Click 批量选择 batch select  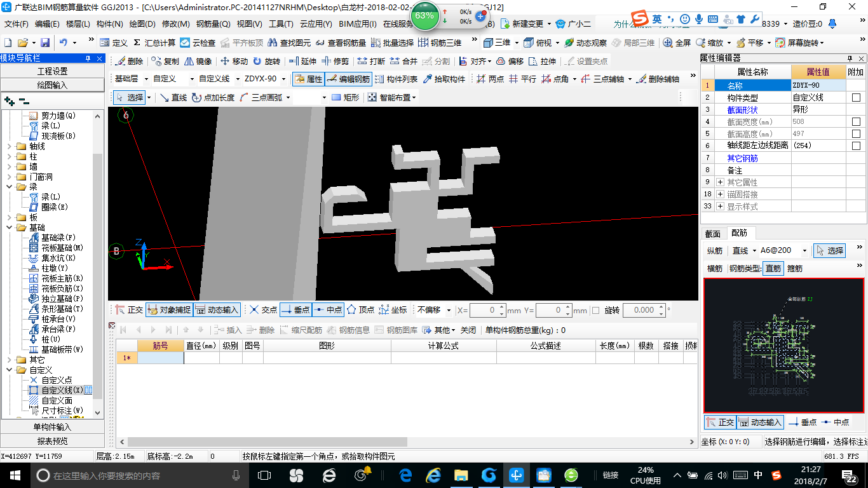[x=392, y=43]
